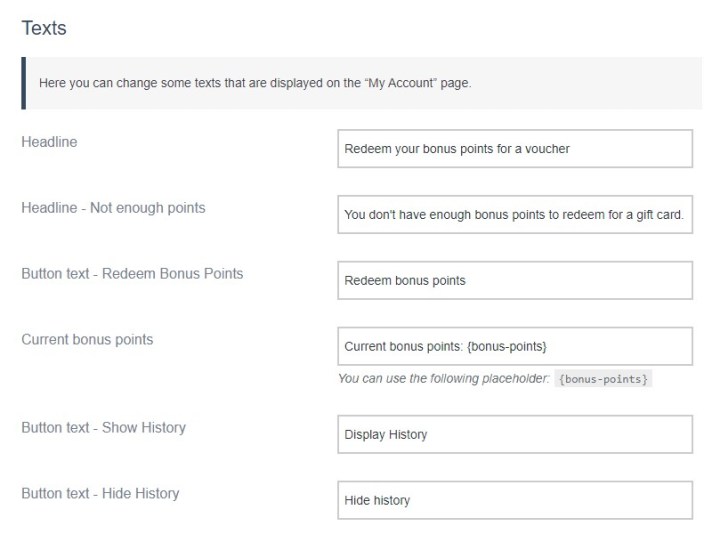
Task: Click the 'Headline - Not enough points' label
Action: 113,208
